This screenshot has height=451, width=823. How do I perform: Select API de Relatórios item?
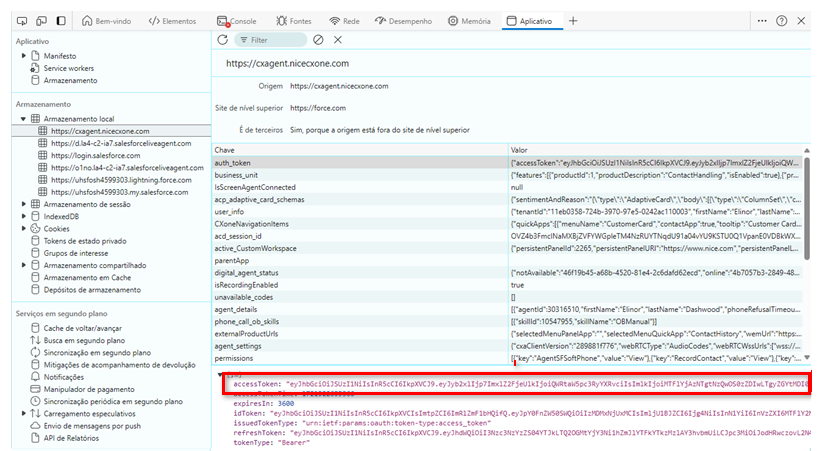pos(71,438)
